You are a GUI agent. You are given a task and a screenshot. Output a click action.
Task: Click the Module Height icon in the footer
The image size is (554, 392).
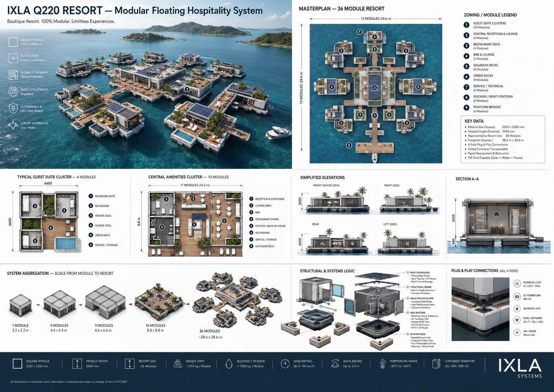(x=77, y=363)
